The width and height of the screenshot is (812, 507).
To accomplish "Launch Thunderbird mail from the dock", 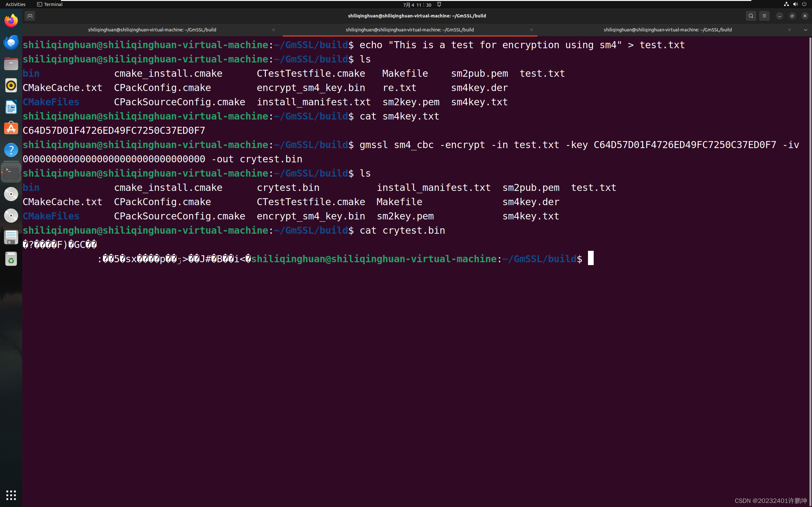I will tap(11, 42).
